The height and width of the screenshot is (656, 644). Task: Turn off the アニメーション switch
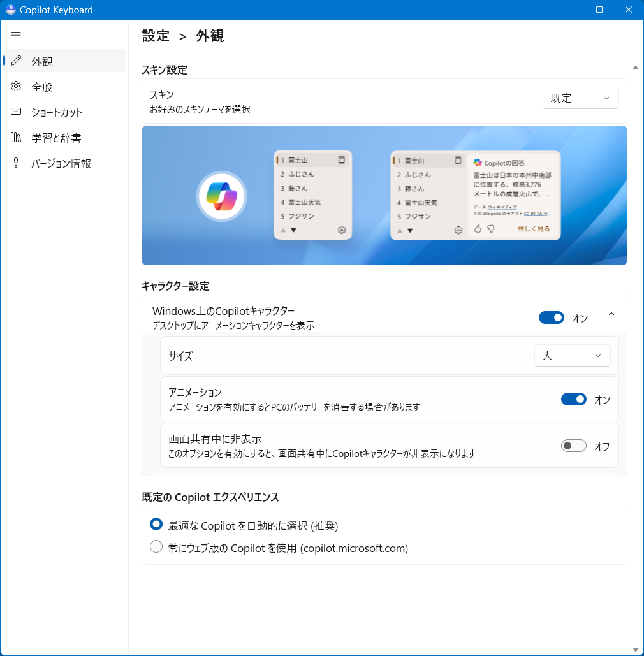[573, 399]
